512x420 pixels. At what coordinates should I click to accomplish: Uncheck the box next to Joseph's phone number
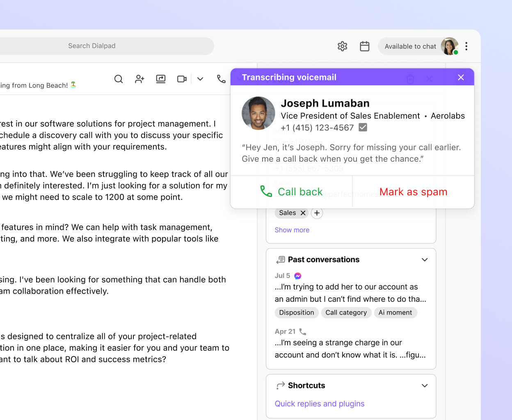(x=363, y=128)
